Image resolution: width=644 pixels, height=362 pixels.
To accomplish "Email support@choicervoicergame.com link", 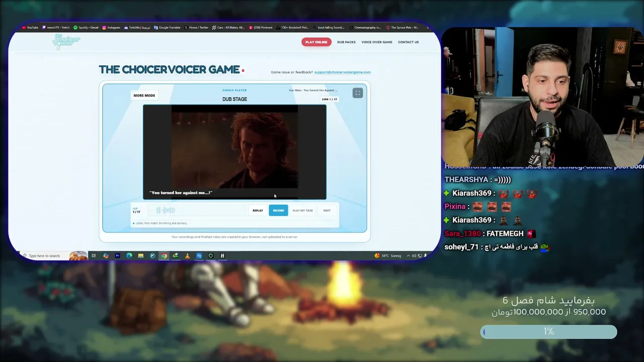I will [x=342, y=72].
